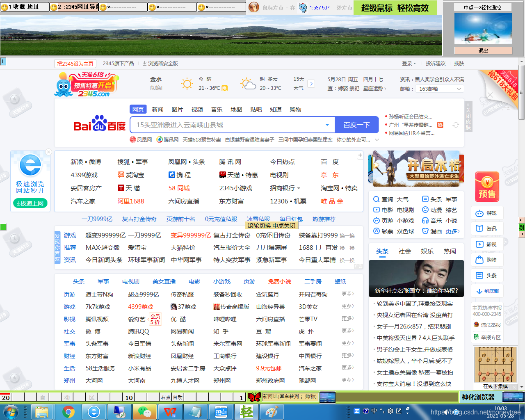525x420 pixels.
Task: Select the 新闻 search tab
Action: 157,110
